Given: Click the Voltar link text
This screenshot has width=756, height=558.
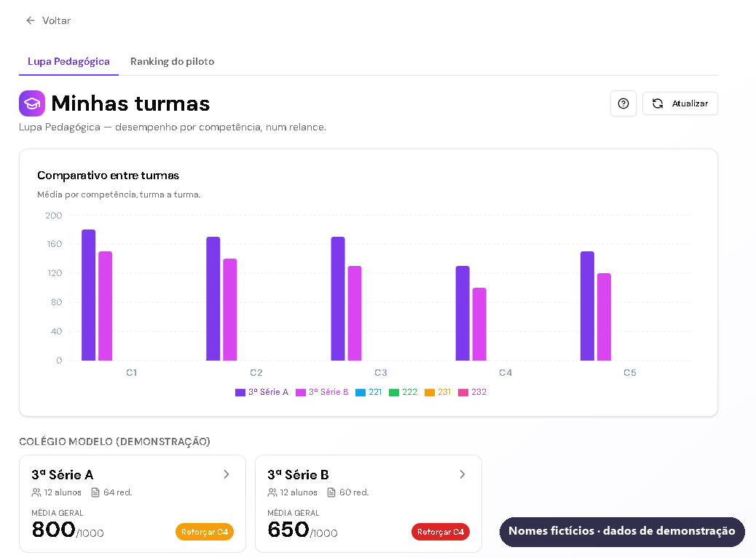Looking at the screenshot, I should tap(56, 20).
